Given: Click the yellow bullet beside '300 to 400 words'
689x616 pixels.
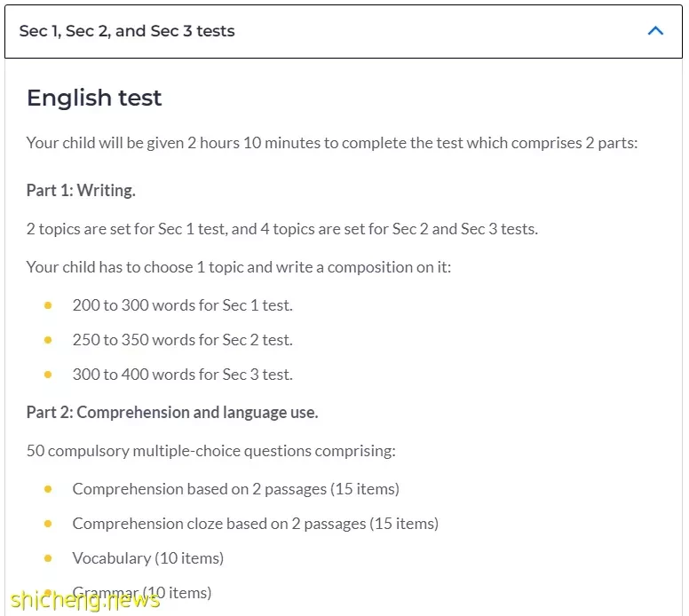Looking at the screenshot, I should click(x=48, y=375).
